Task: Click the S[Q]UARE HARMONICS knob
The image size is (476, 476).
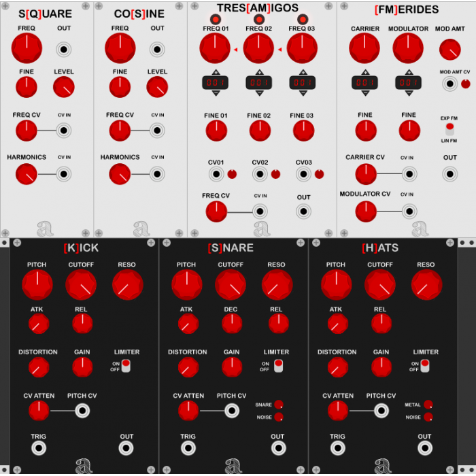Action: (x=27, y=174)
